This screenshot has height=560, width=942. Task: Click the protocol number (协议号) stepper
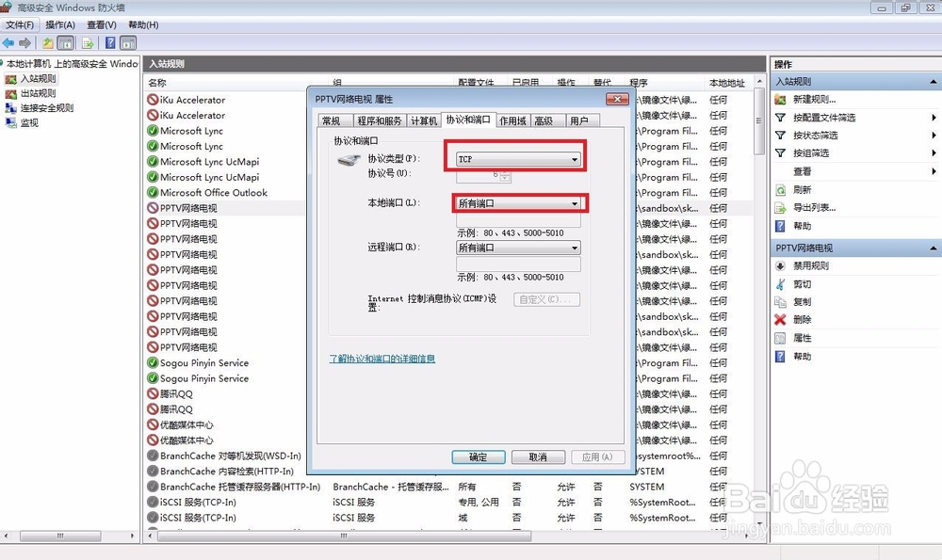[x=505, y=176]
